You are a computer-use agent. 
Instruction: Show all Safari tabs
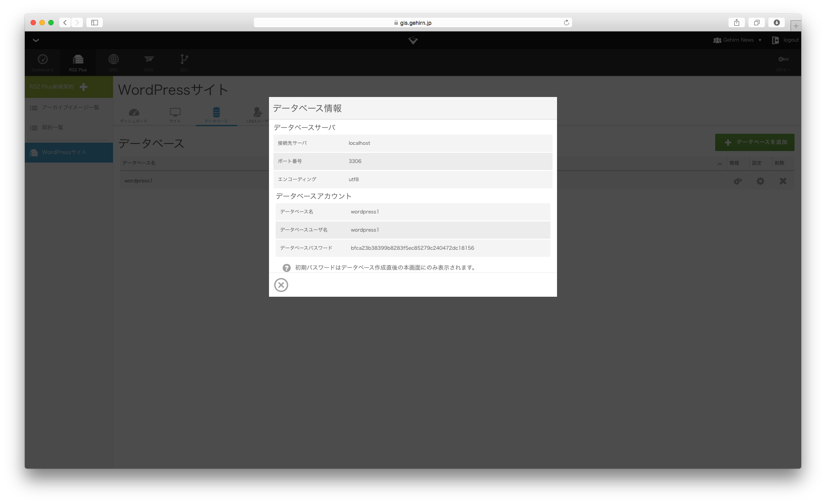[756, 23]
